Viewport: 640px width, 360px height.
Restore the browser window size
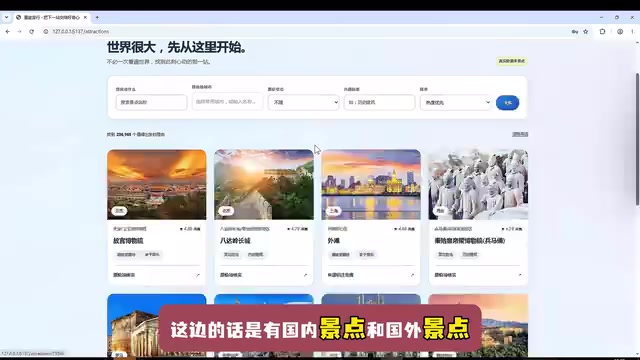pyautogui.click(x=617, y=18)
